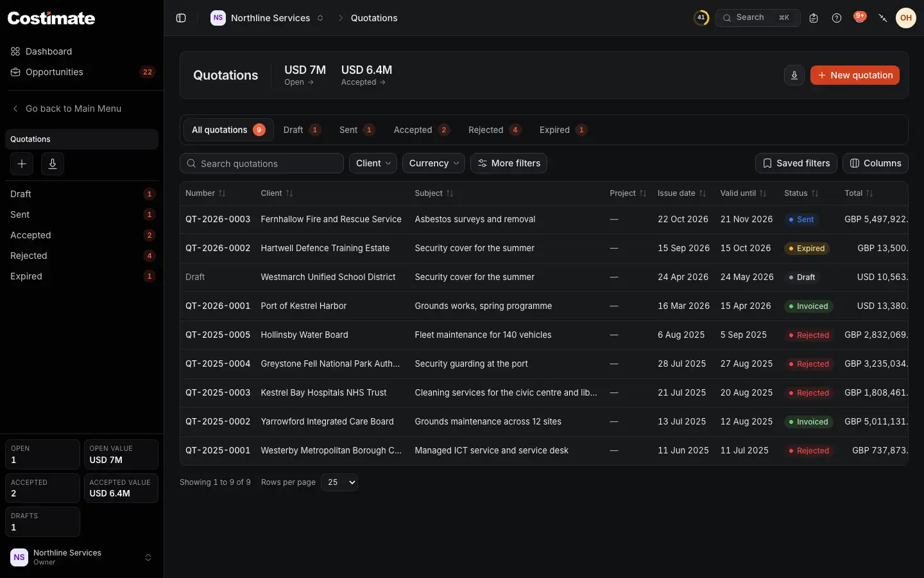The width and height of the screenshot is (924, 578).
Task: Change rows per page dropdown
Action: coord(339,482)
